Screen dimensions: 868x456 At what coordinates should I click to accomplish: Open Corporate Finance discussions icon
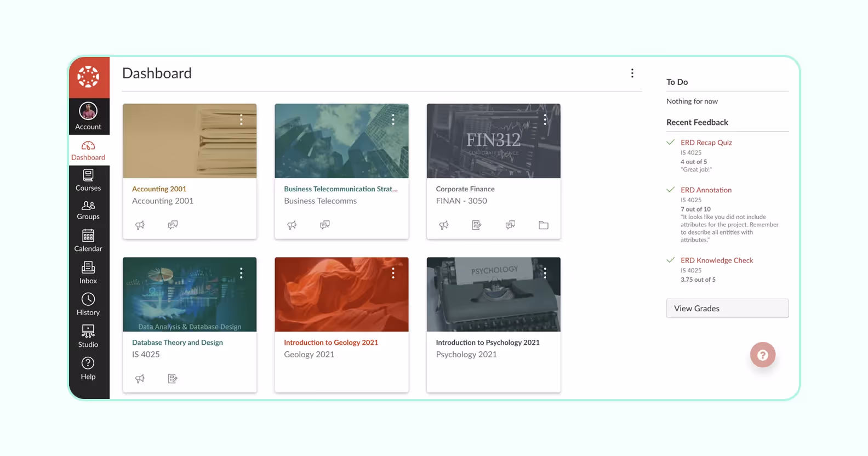point(510,225)
